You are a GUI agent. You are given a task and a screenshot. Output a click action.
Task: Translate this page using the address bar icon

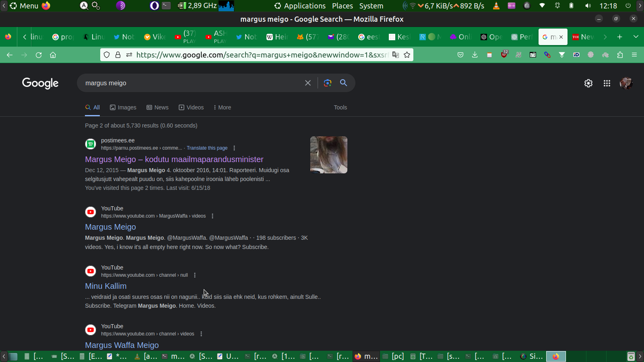click(x=396, y=55)
